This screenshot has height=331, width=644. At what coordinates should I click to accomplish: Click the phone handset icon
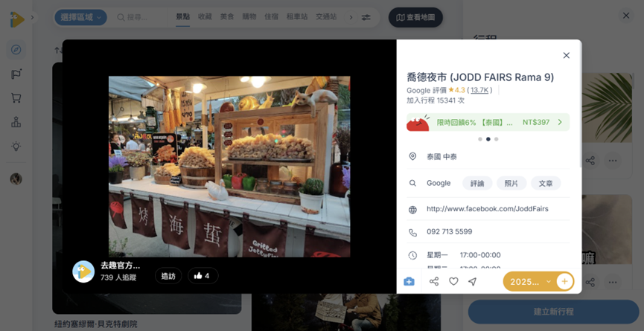point(412,233)
